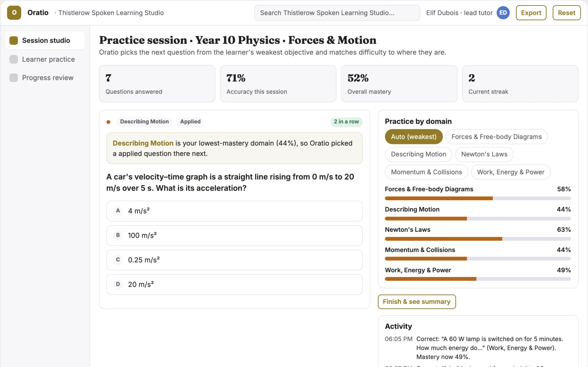588x367 pixels.
Task: Choose answer A: 4 m/s²
Action: click(234, 211)
